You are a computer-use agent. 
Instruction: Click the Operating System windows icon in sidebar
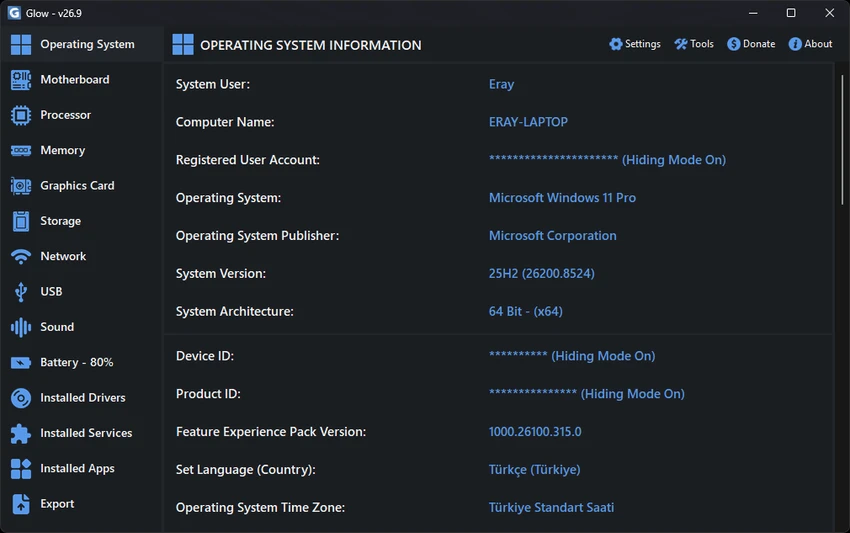click(x=21, y=44)
